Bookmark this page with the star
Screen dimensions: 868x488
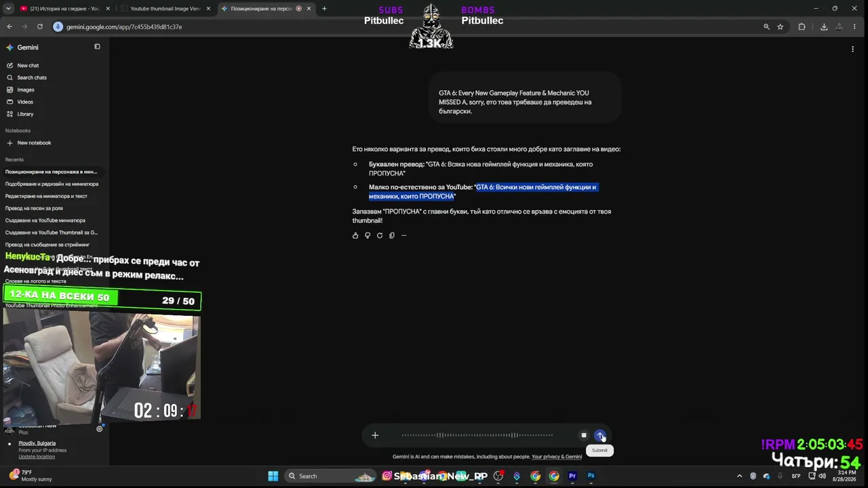tap(781, 26)
